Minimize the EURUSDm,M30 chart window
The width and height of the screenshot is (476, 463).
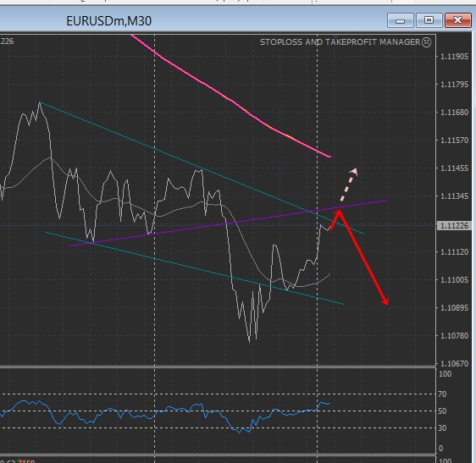[400, 20]
